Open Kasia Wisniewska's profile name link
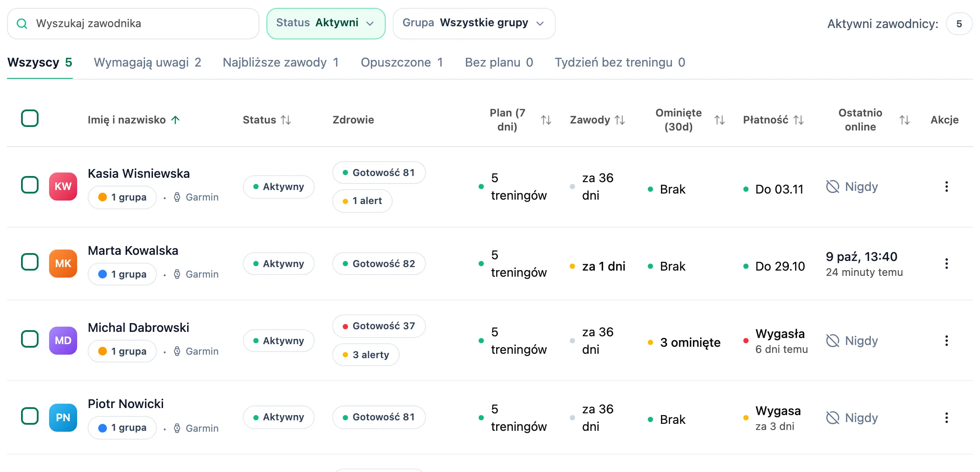 point(138,173)
